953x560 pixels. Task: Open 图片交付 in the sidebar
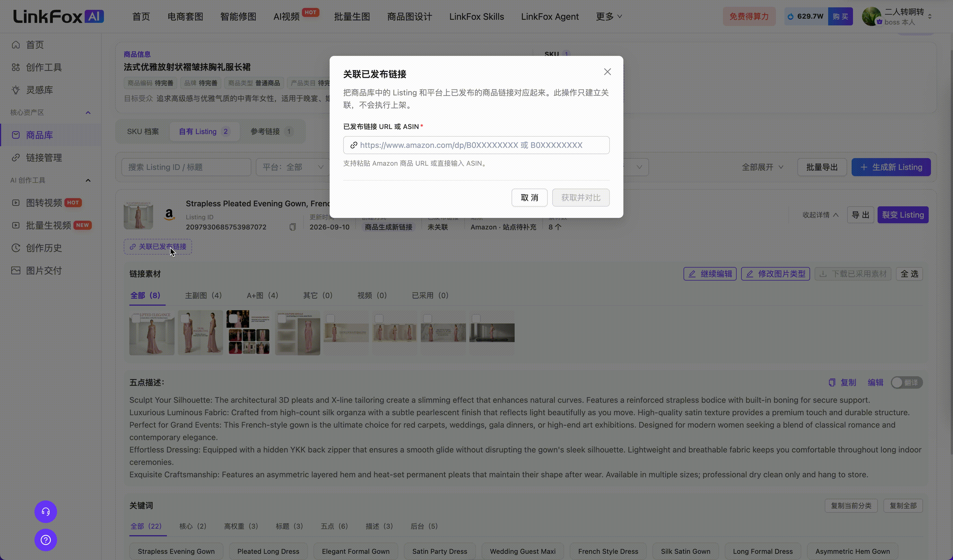[43, 271]
